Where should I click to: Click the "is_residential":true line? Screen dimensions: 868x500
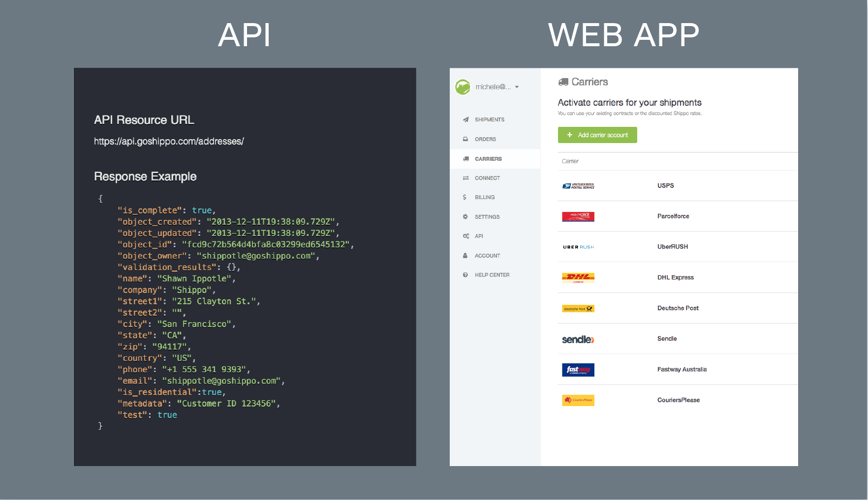pyautogui.click(x=171, y=392)
